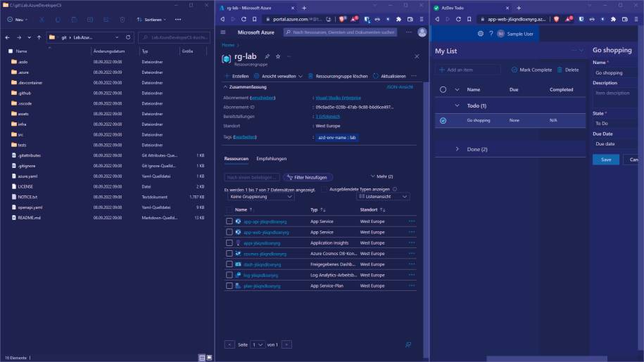Image resolution: width=644 pixels, height=362 pixels.
Task: Switch to the Empfehlungen tab
Action: 272,159
